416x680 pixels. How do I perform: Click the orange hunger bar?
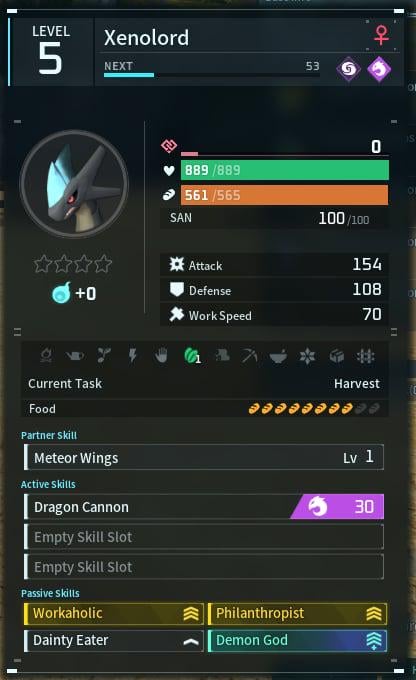[x=285, y=195]
